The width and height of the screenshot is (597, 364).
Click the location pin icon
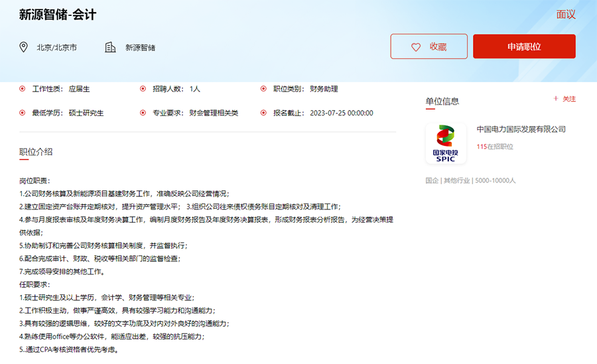point(24,47)
